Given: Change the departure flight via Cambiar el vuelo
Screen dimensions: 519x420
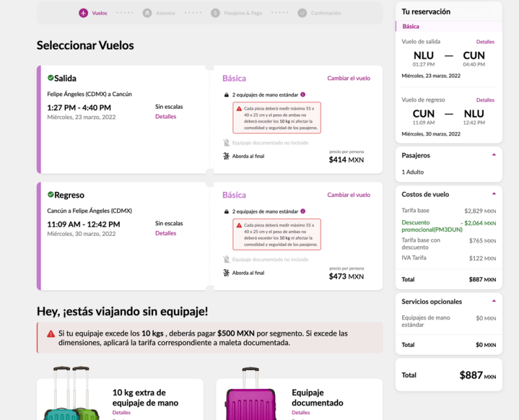Looking at the screenshot, I should (348, 78).
